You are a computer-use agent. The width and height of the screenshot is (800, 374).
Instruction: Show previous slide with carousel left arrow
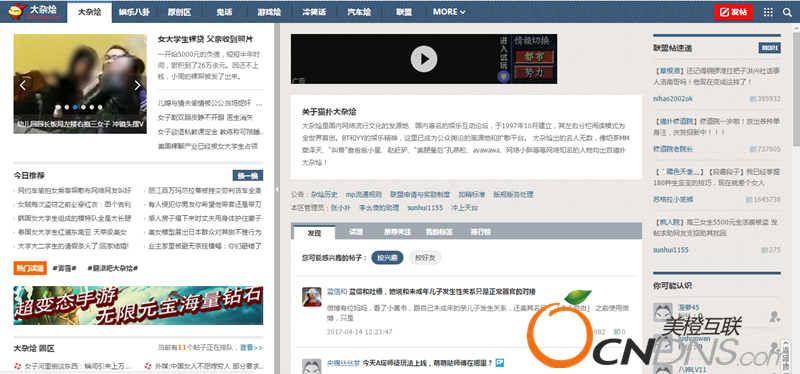[x=22, y=85]
